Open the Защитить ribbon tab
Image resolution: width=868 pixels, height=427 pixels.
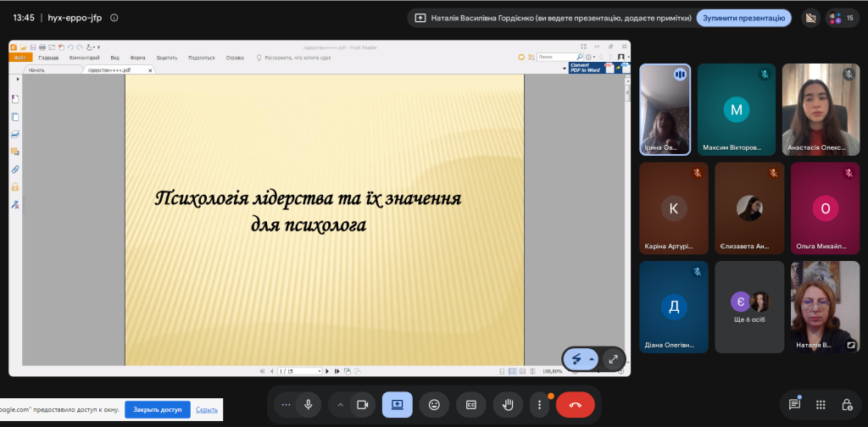click(x=167, y=58)
